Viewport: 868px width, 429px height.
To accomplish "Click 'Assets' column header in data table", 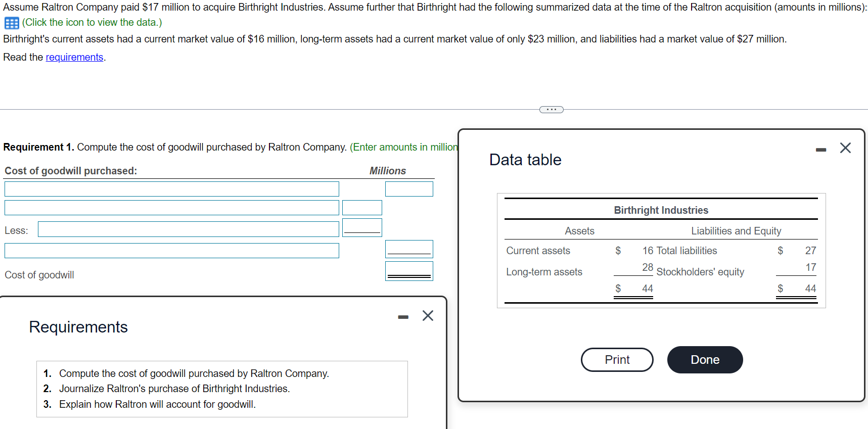I will pyautogui.click(x=579, y=231).
